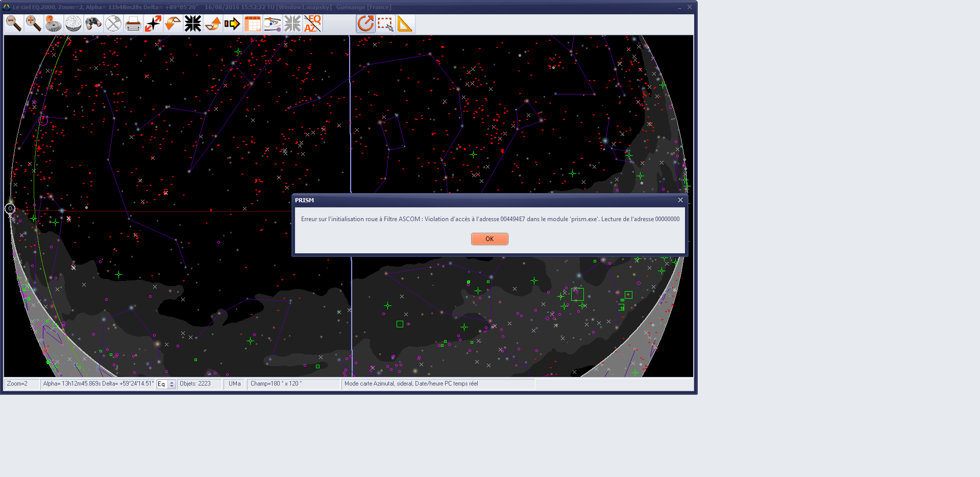
Task: Click the Eq coordinate type field
Action: pyautogui.click(x=162, y=384)
